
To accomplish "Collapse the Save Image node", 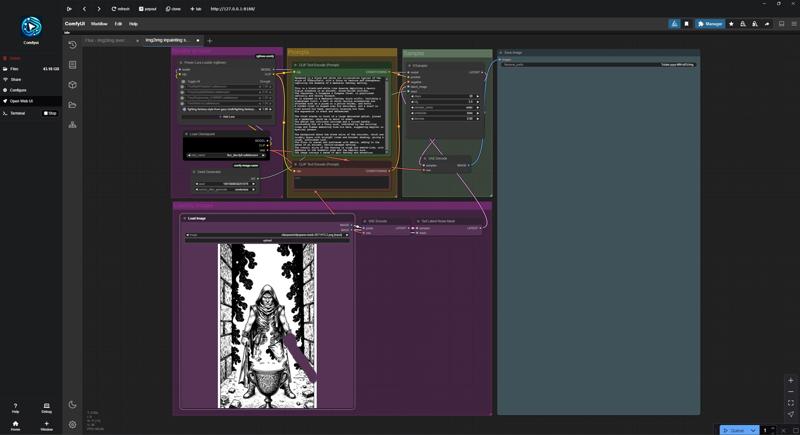I will (501, 53).
